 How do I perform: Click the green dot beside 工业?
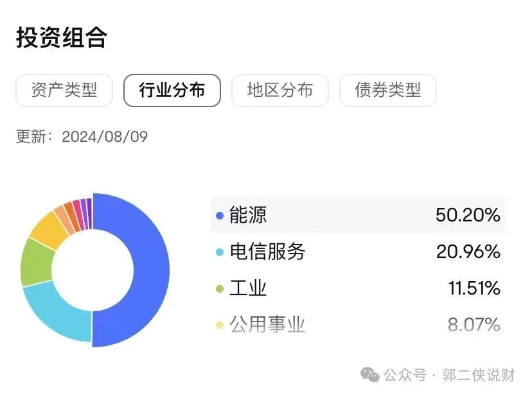[220, 289]
